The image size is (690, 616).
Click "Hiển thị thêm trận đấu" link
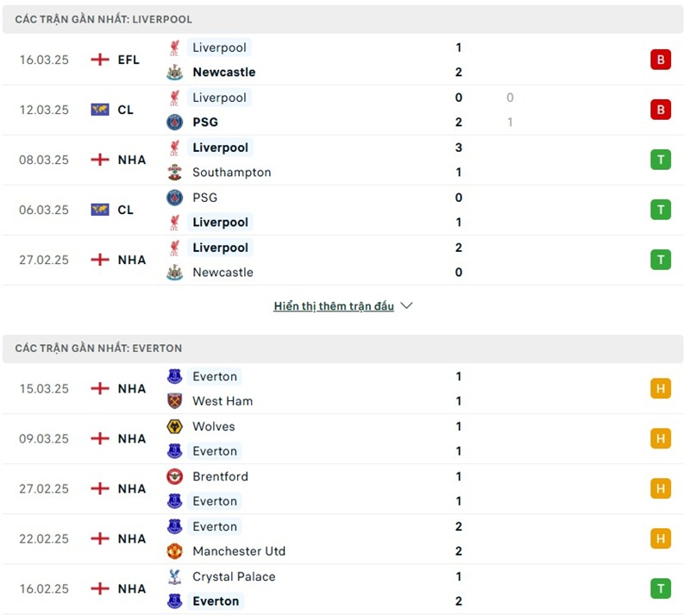334,306
